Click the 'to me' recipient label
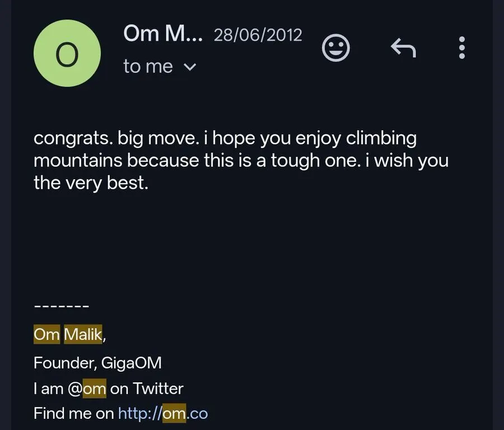 (x=148, y=67)
